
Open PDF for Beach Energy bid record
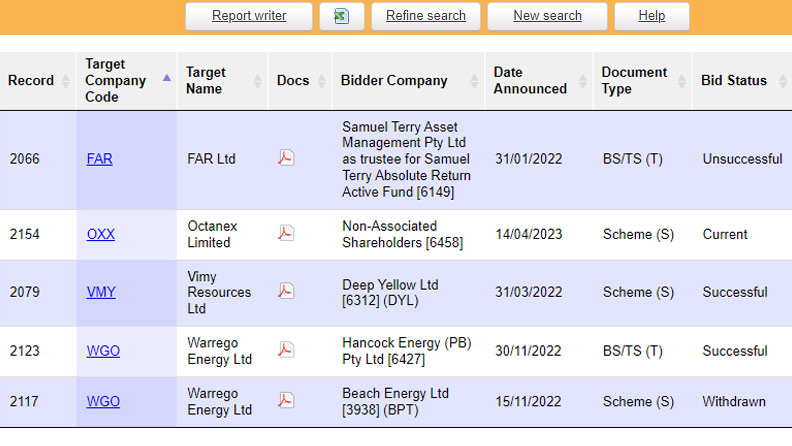pos(286,401)
